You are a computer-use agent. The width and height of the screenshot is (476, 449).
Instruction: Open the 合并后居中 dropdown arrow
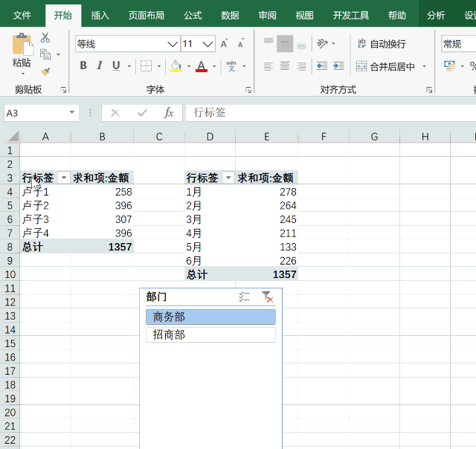[425, 66]
